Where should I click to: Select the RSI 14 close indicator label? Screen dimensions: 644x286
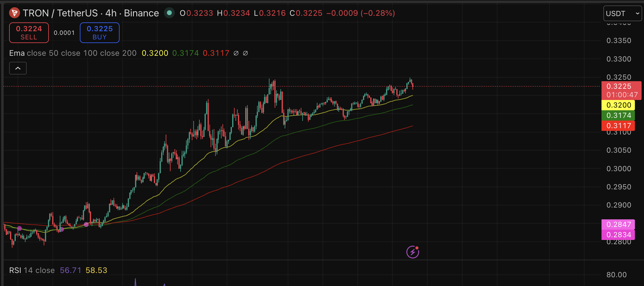(x=32, y=270)
